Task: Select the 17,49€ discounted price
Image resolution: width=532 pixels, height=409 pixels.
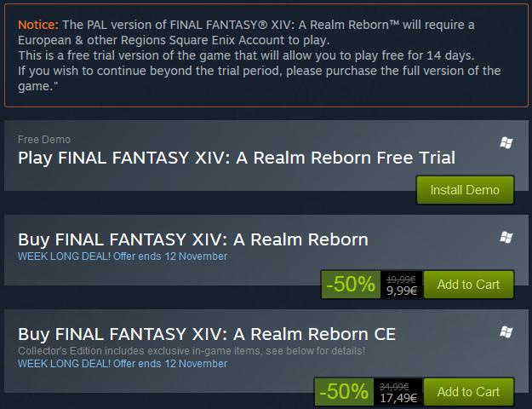Action: click(398, 398)
